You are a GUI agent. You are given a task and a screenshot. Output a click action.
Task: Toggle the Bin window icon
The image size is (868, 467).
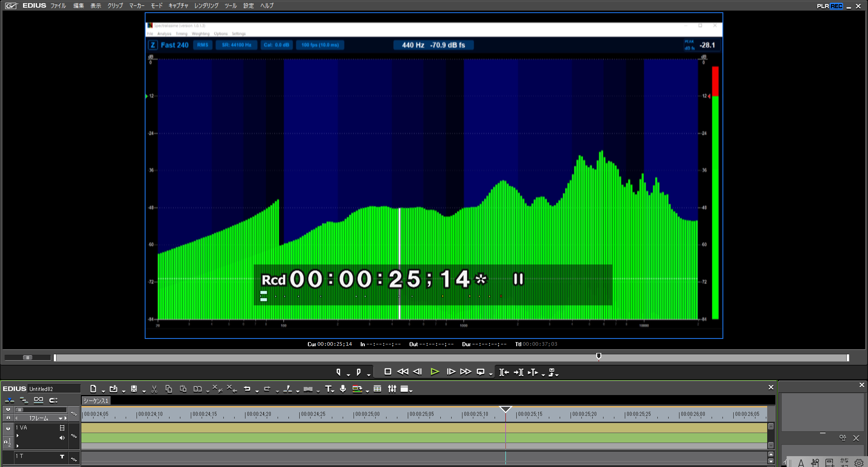(377, 389)
